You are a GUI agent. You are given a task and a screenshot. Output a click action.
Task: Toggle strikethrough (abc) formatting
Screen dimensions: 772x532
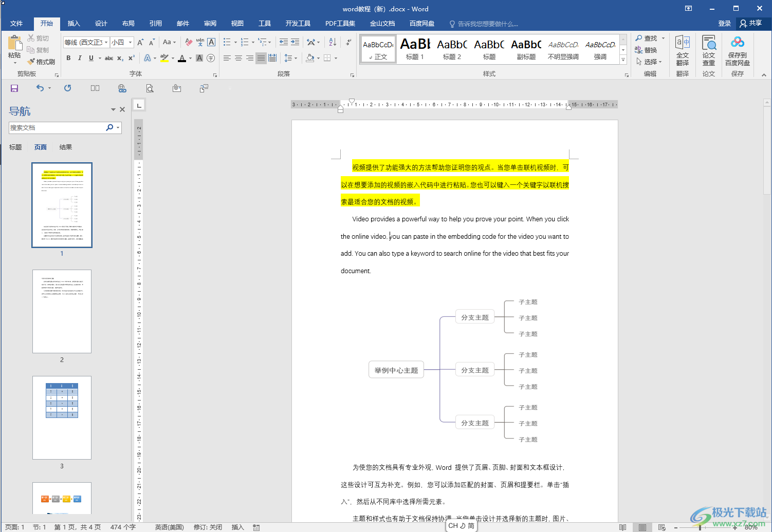109,58
